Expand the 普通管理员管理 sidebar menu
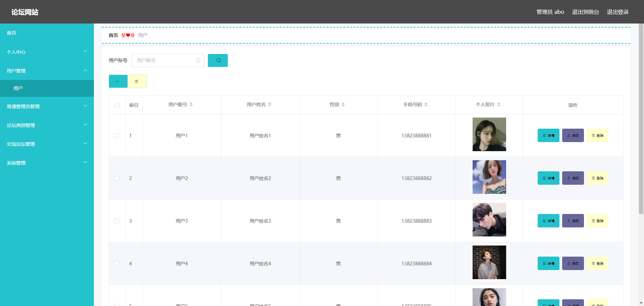 point(47,106)
